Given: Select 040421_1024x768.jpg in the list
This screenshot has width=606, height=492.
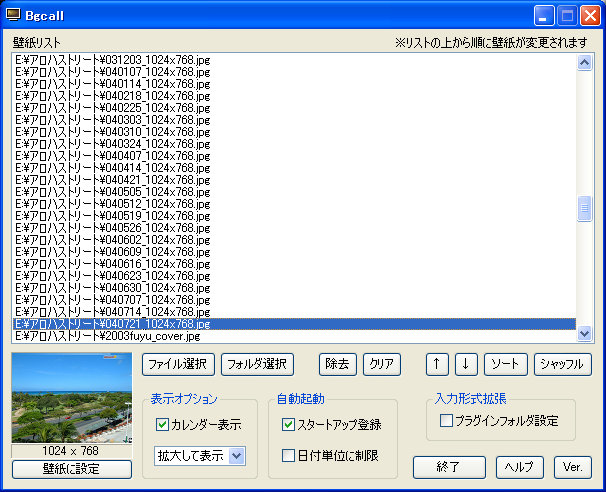Looking at the screenshot, I should click(x=112, y=180).
